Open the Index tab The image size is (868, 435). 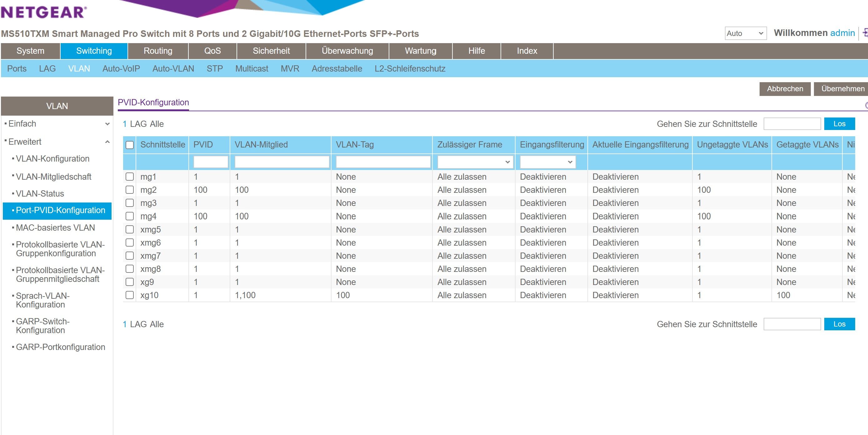(x=527, y=51)
